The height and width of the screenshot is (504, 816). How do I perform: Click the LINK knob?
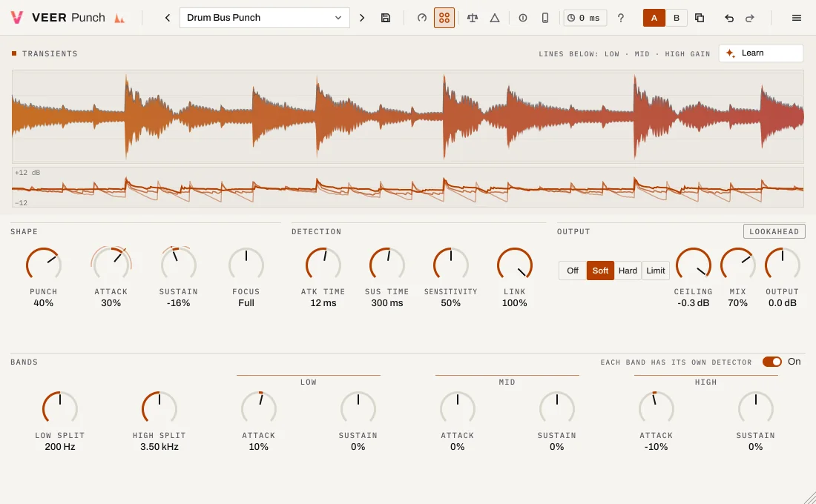pyautogui.click(x=515, y=265)
